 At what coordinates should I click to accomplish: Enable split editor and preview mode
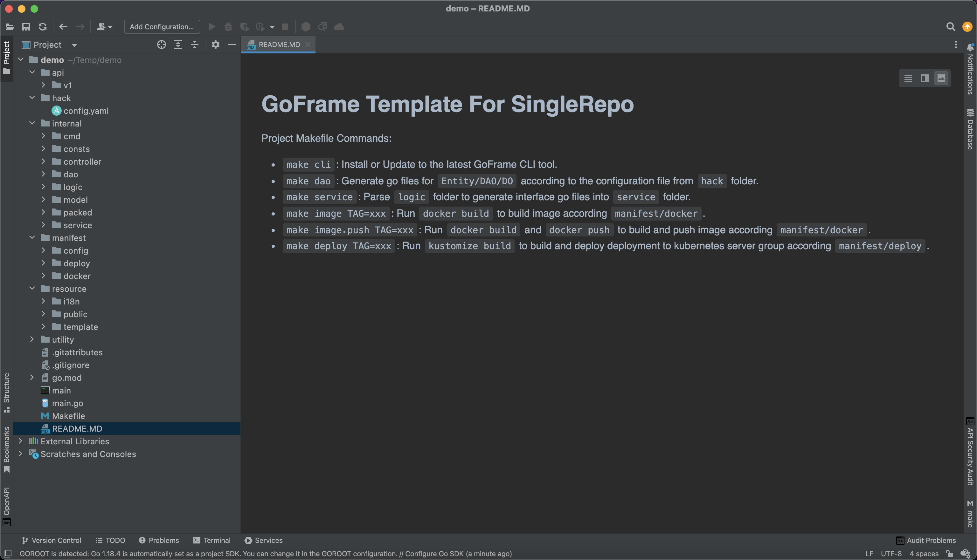[x=924, y=78]
